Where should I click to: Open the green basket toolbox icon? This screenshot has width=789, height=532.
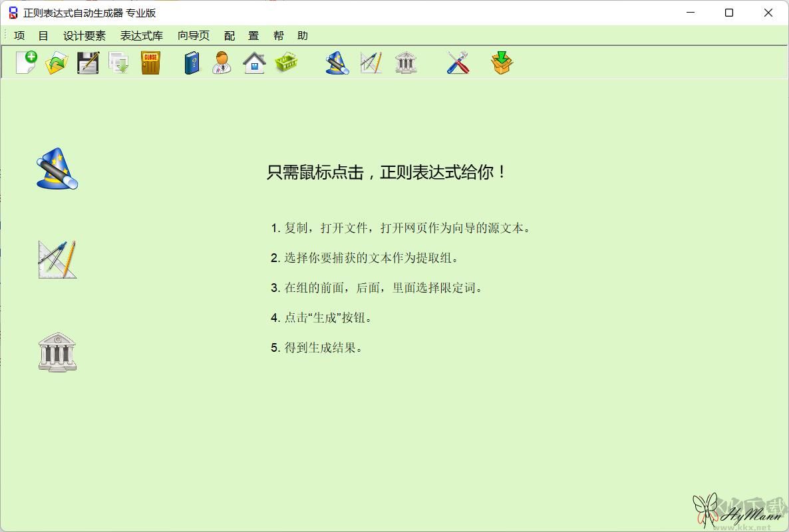point(286,62)
